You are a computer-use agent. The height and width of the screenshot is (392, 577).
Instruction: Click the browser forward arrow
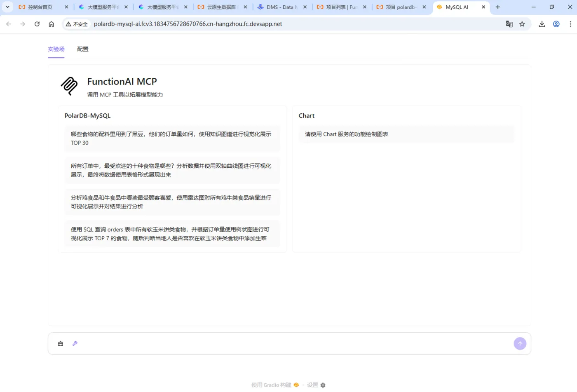coord(23,24)
